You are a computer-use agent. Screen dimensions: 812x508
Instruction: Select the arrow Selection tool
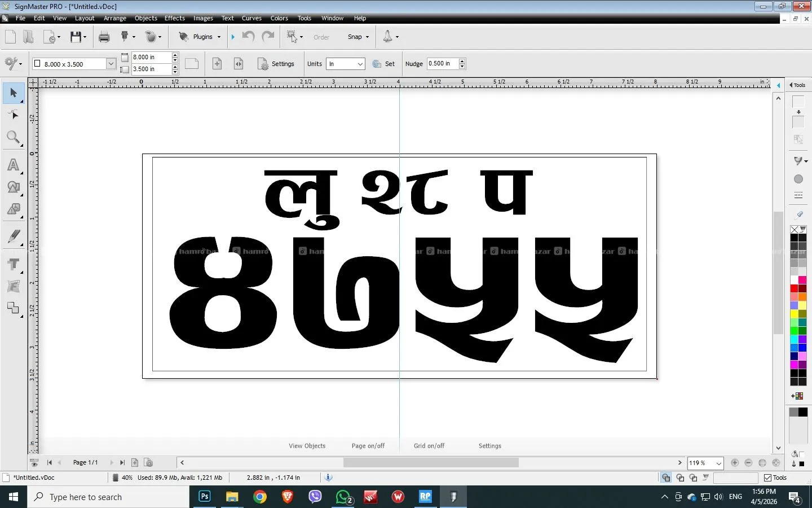coord(14,93)
